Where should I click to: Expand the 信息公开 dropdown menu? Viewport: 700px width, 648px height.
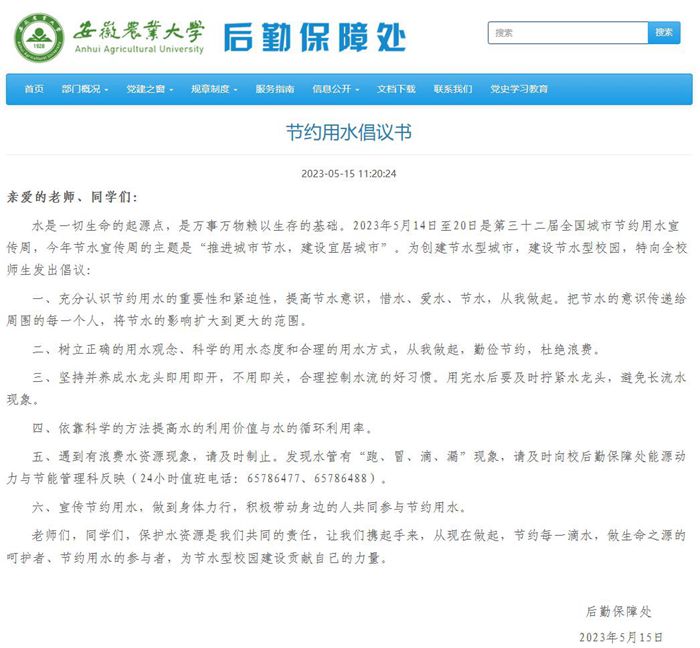pyautogui.click(x=336, y=89)
